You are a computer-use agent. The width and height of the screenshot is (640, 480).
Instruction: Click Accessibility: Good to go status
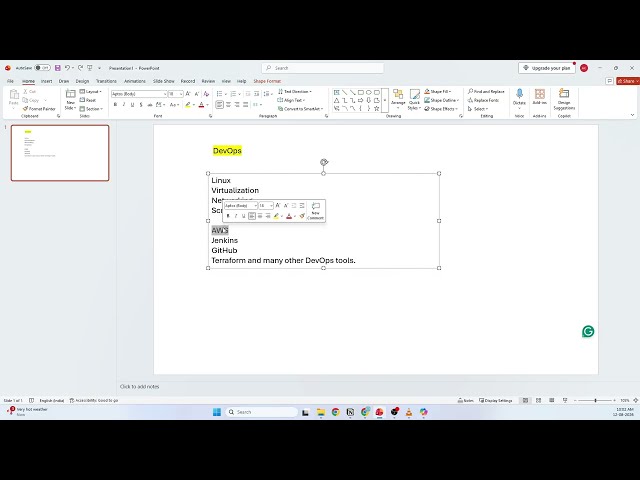pyautogui.click(x=93, y=400)
